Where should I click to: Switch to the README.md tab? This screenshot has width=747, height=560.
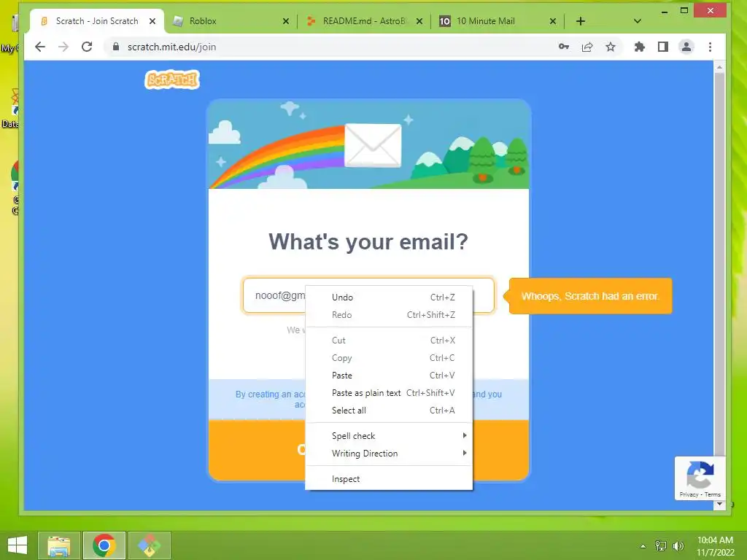[365, 21]
